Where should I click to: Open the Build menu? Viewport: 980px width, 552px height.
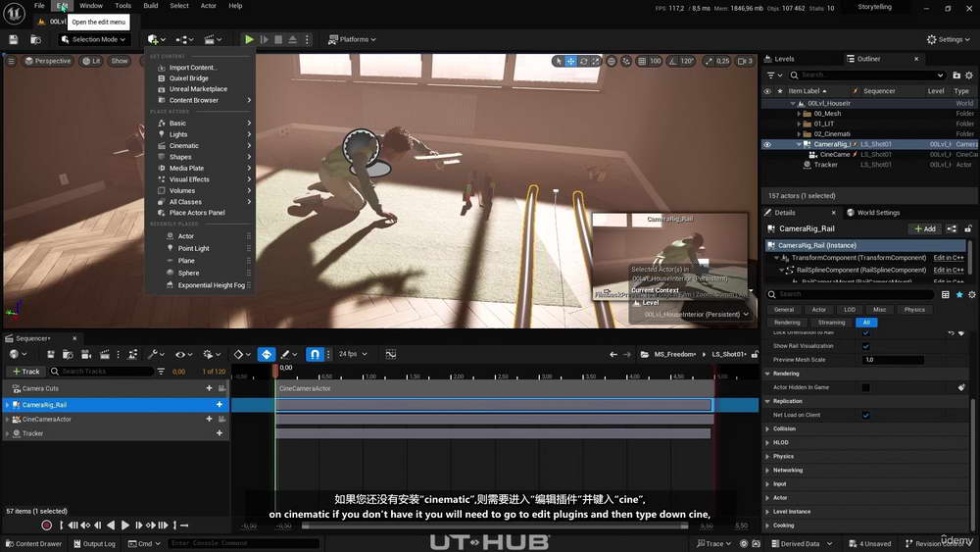pos(151,6)
